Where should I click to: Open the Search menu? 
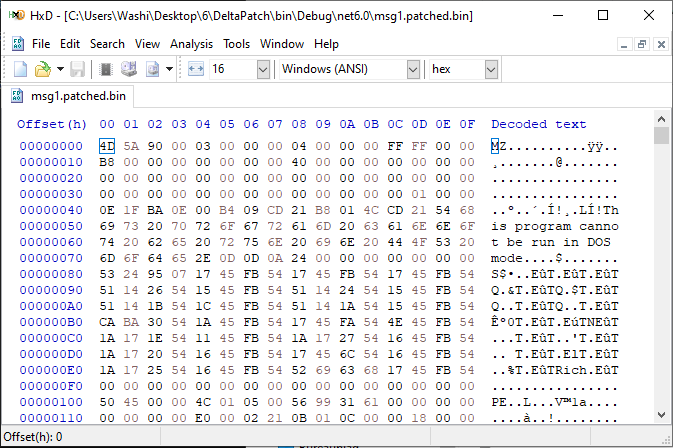(107, 44)
